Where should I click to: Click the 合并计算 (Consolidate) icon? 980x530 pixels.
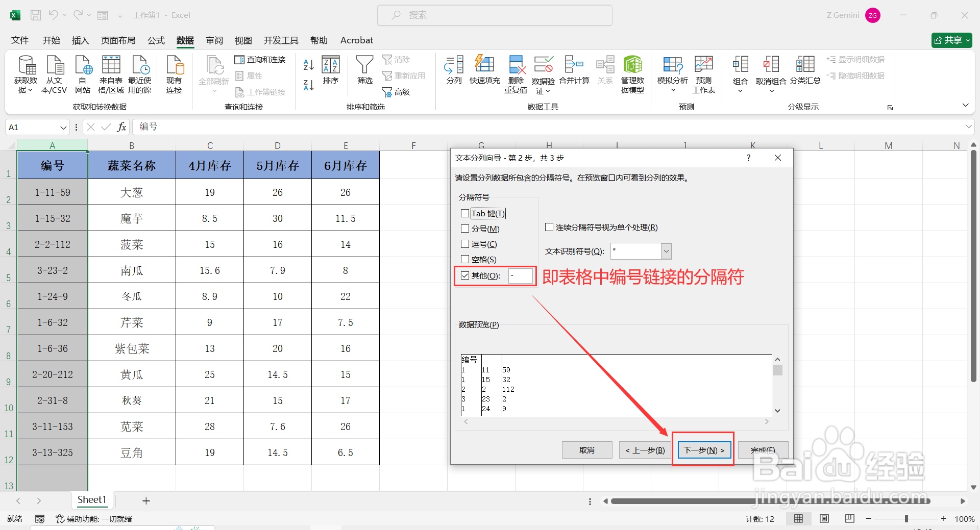pyautogui.click(x=574, y=71)
